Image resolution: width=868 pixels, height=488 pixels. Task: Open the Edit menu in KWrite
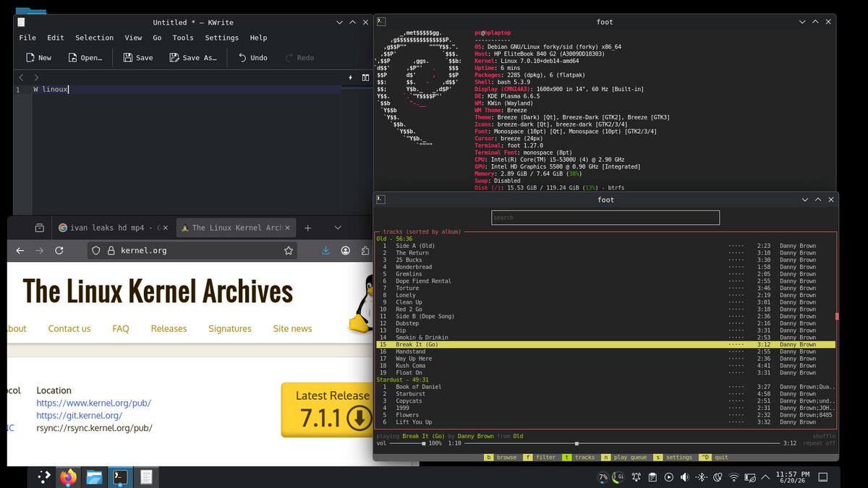[x=56, y=38]
